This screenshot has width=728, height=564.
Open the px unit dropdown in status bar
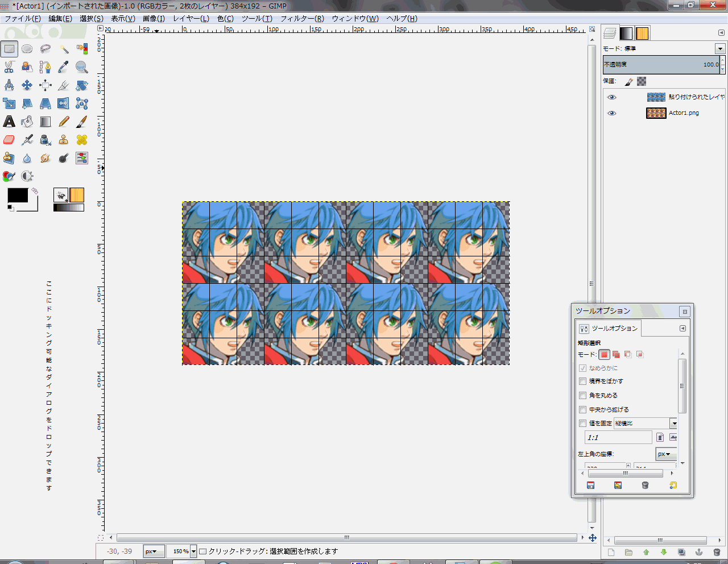(154, 551)
